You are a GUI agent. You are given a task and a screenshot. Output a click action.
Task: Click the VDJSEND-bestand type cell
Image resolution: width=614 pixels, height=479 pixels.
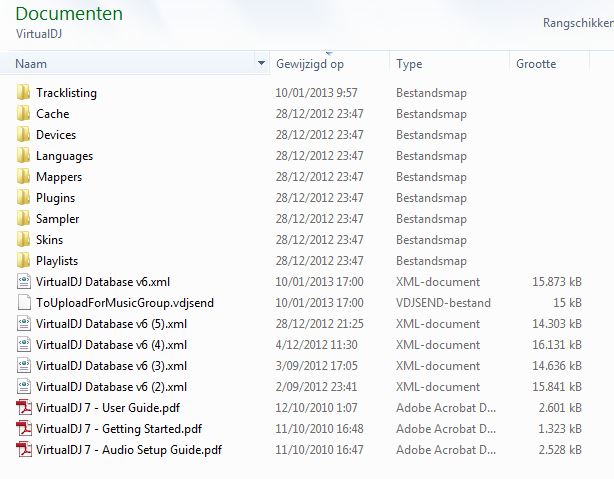pyautogui.click(x=443, y=303)
